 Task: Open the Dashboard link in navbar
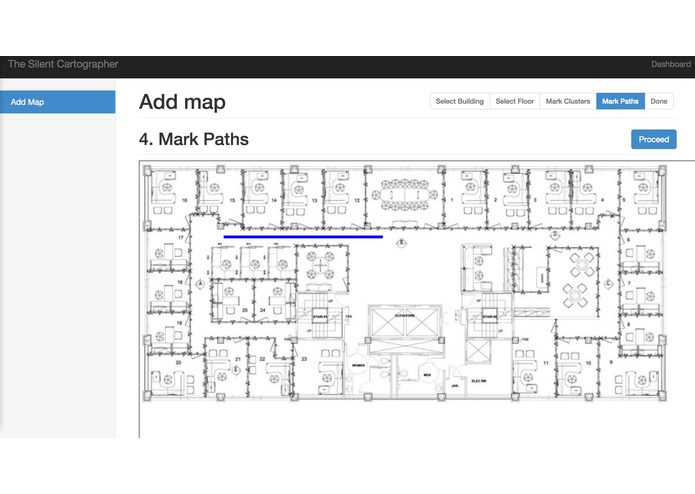coord(671,64)
